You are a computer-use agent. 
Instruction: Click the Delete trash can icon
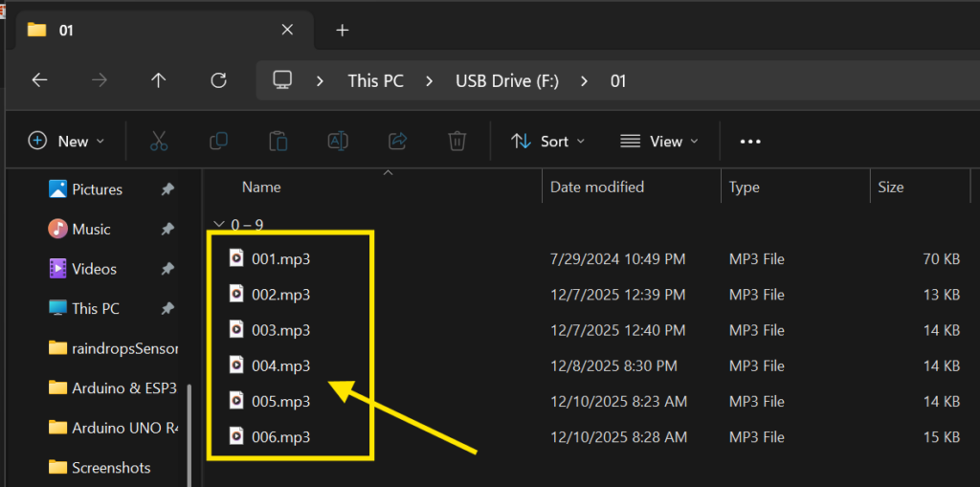(457, 141)
